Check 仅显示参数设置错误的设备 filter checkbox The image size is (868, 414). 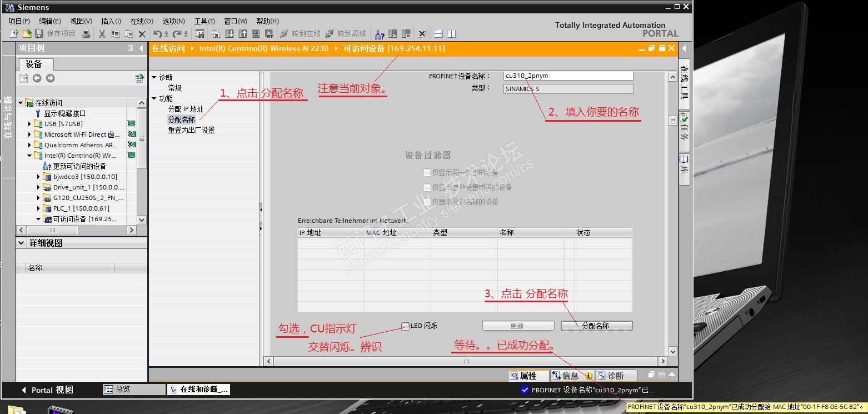(427, 187)
